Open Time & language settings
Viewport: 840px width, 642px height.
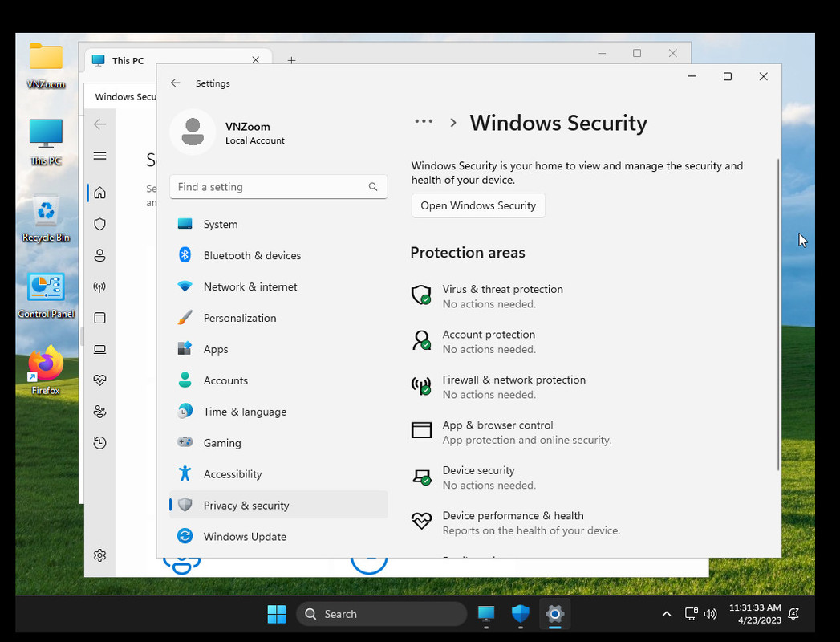278,412
